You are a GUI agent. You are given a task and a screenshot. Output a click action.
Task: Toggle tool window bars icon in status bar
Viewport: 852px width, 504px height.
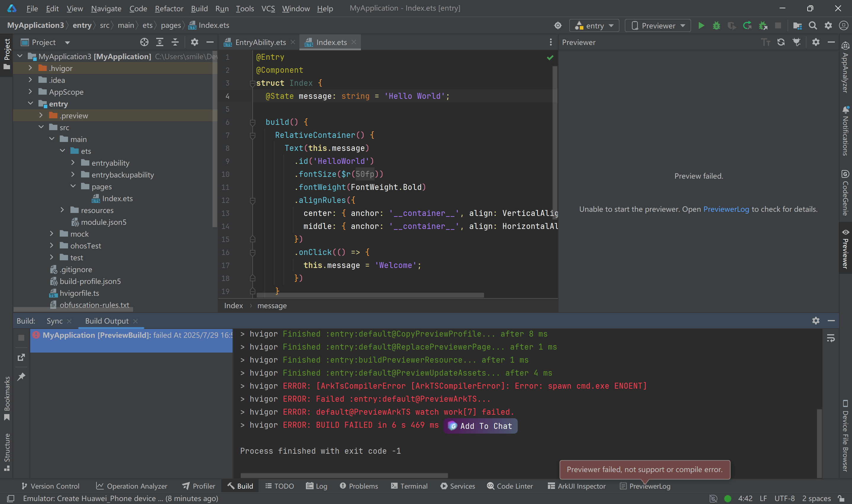[11, 498]
